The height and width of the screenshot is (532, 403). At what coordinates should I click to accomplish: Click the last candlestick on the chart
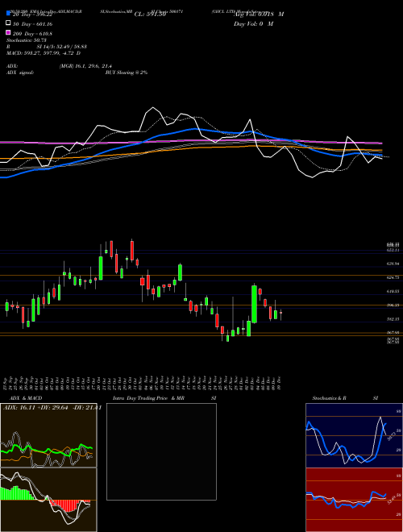[x=280, y=314]
